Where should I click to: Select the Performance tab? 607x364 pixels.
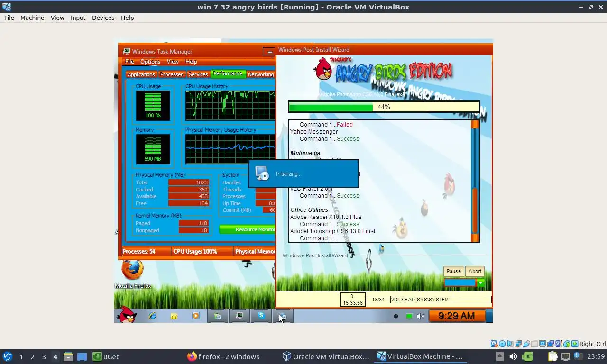pos(228,73)
